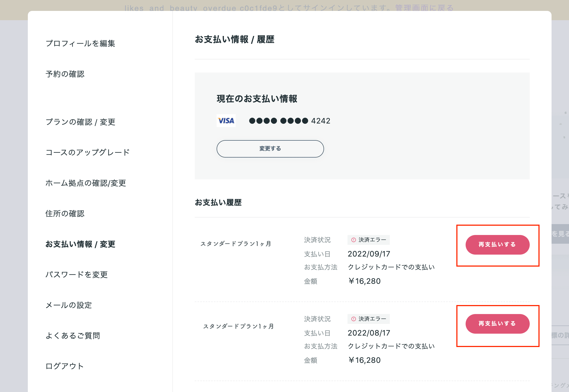Viewport: 569px width, 392px height.
Task: Click error icon beside 2022/08/17 payment status
Action: (354, 319)
